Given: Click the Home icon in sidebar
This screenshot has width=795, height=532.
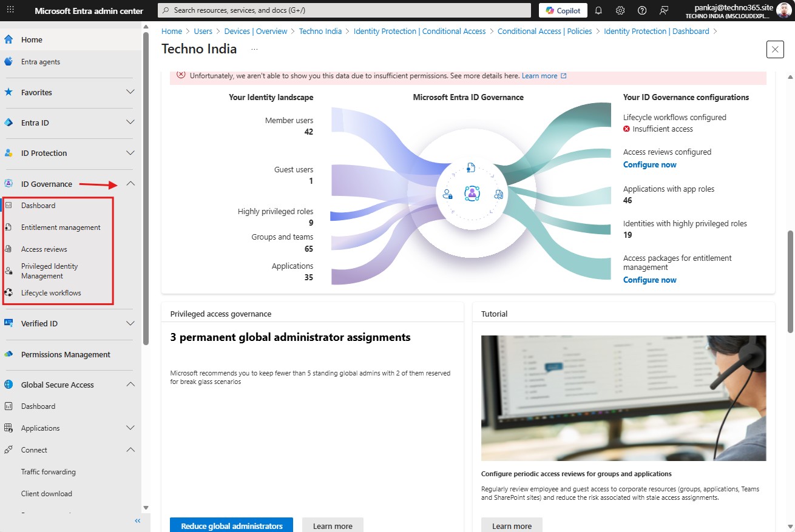Looking at the screenshot, I should pyautogui.click(x=8, y=39).
